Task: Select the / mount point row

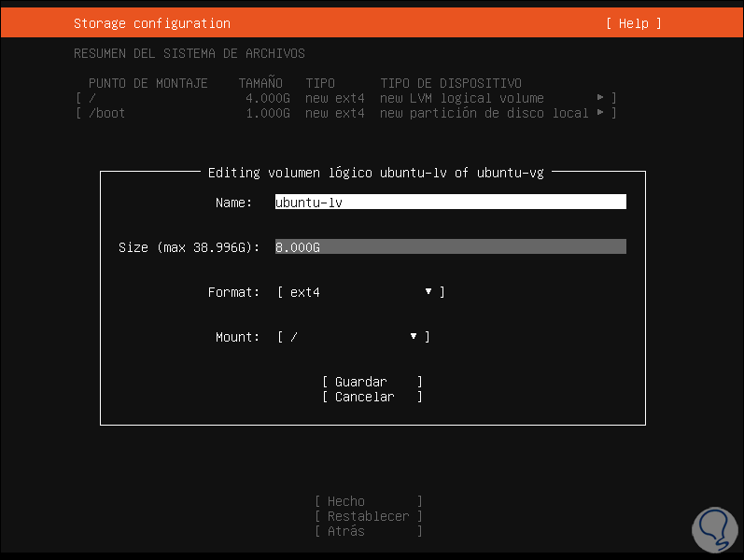Action: click(346, 98)
